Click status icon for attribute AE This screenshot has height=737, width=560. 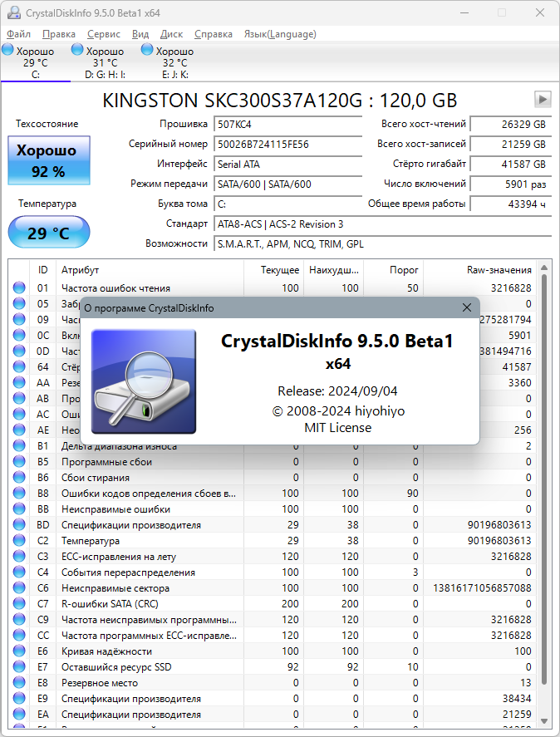click(x=19, y=430)
